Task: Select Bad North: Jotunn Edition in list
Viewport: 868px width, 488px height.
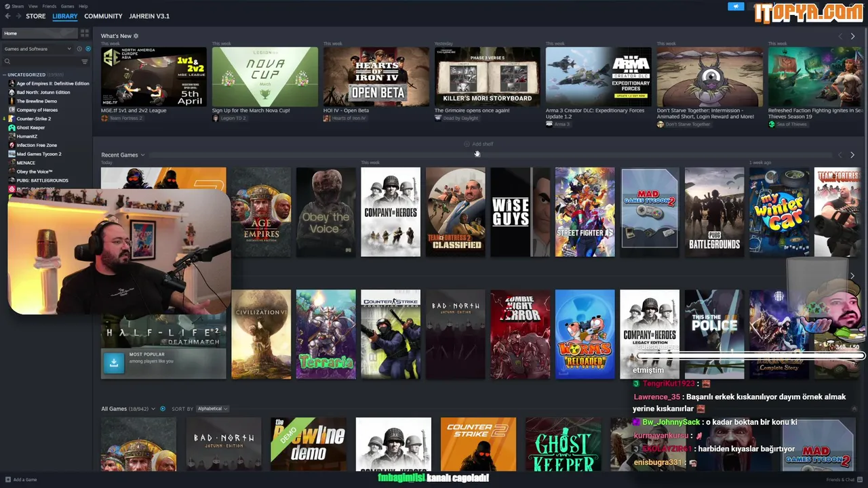Action: (43, 92)
